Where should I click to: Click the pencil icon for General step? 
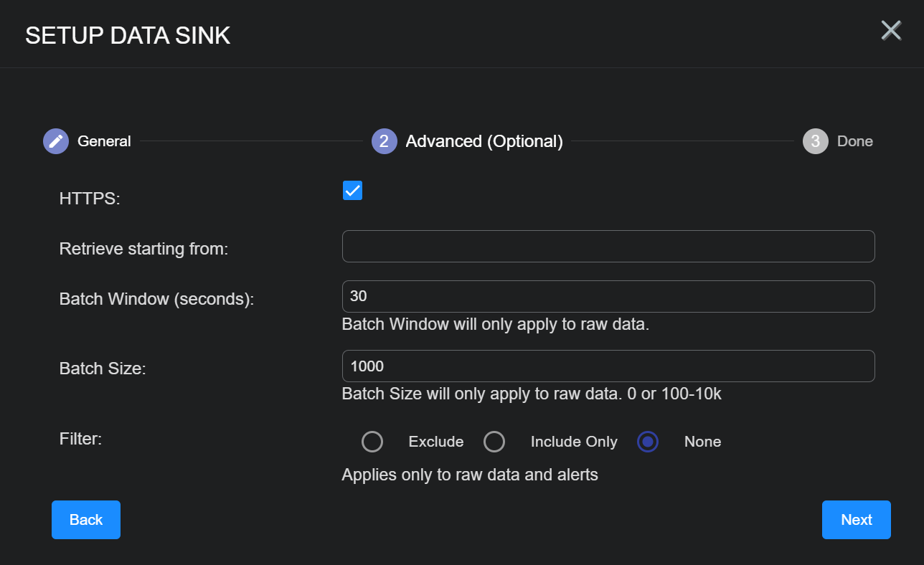click(x=56, y=141)
